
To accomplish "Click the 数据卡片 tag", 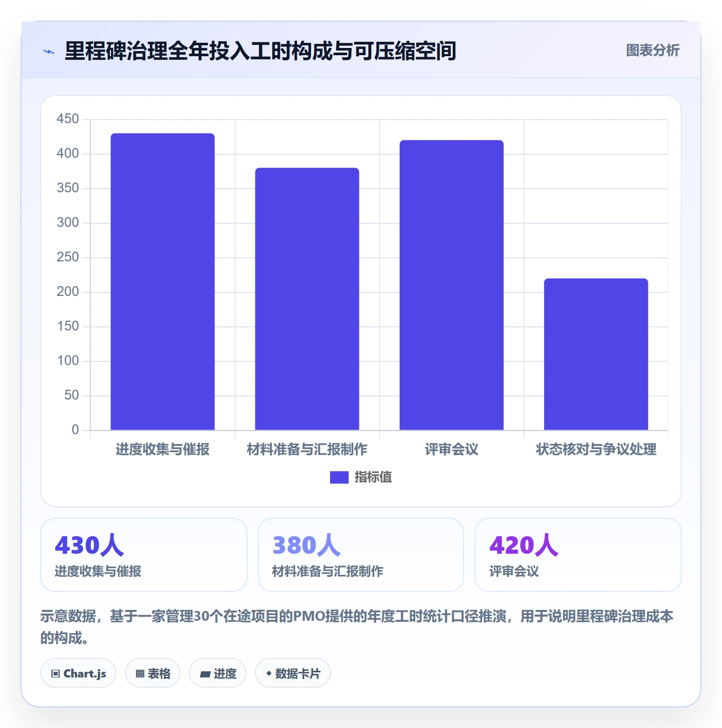I will coord(293,673).
